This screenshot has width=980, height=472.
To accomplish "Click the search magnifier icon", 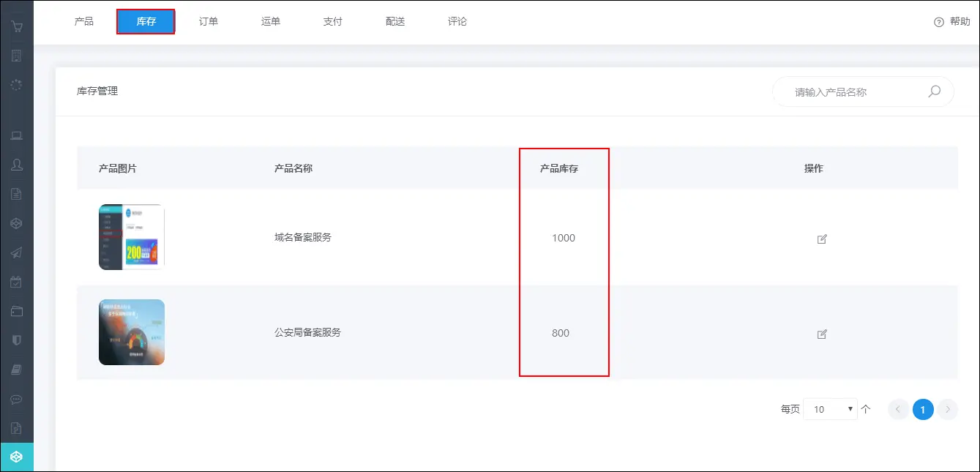I will tap(934, 92).
